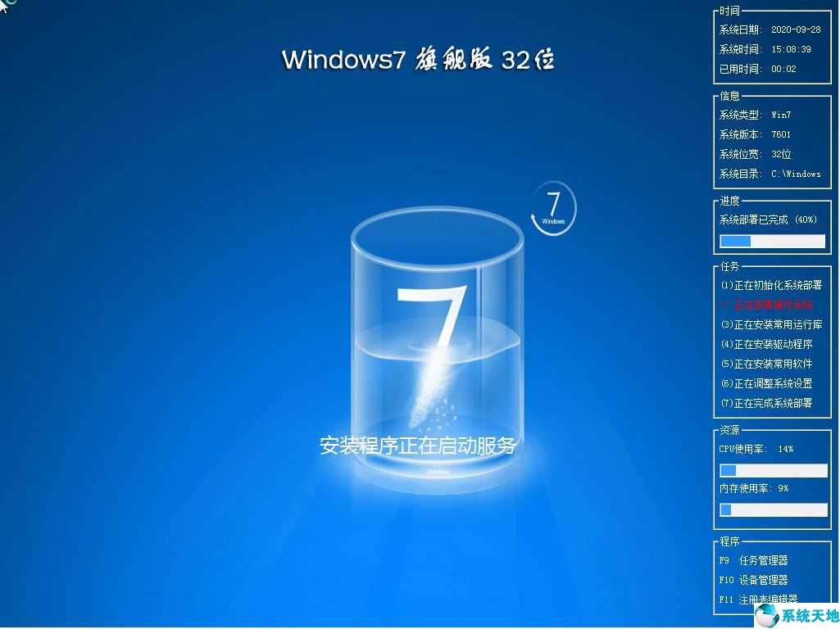Screen dimensions: 840x629
Task: Click the '系统目录:' label
Action: click(x=740, y=174)
